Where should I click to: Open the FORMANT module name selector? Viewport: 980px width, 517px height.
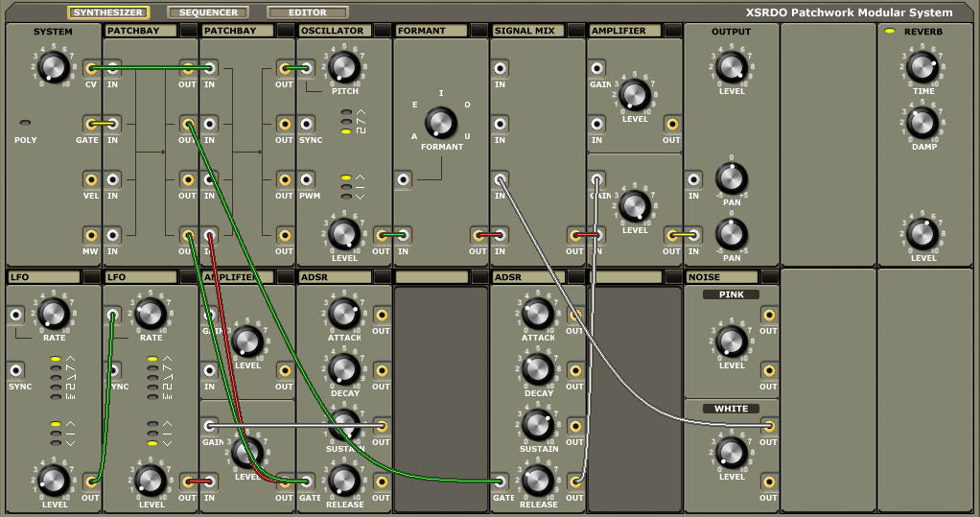(432, 31)
